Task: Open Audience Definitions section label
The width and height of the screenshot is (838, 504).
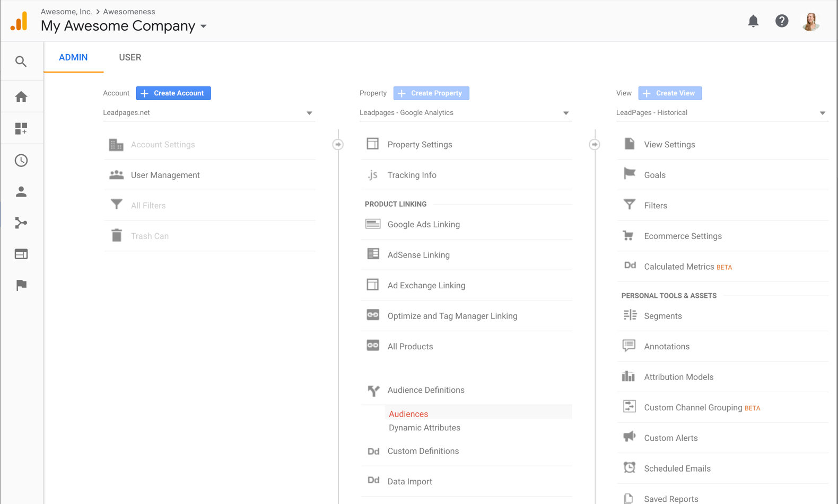Action: click(x=426, y=390)
